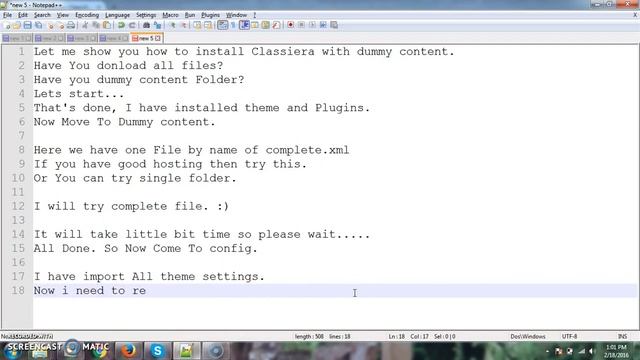Click the Open file folder icon

[x=17, y=25]
